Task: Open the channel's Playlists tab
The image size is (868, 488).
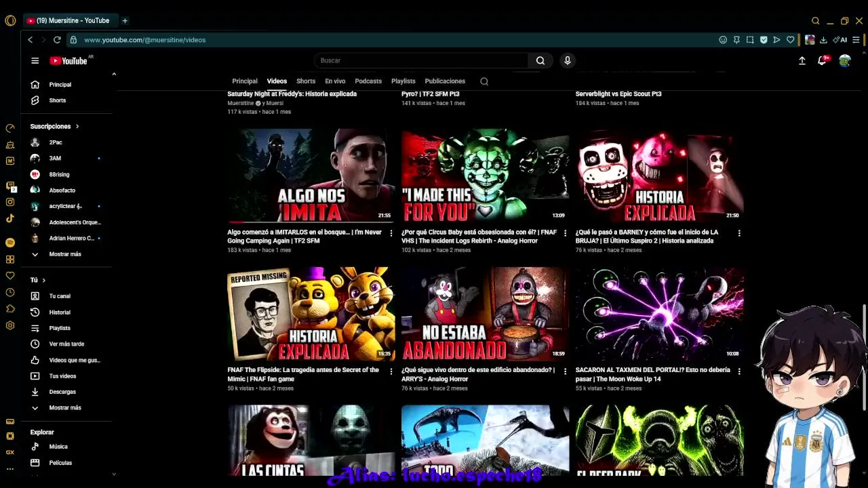Action: (403, 81)
